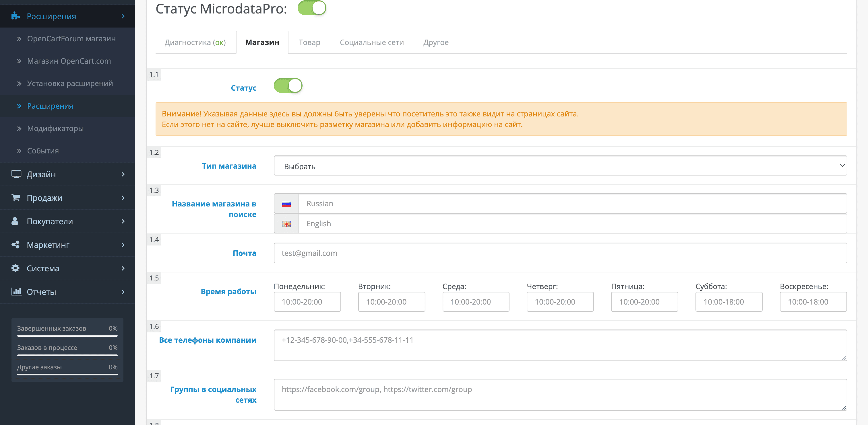The width and height of the screenshot is (868, 425).
Task: Click the Понедельник working hours field
Action: coord(307,302)
